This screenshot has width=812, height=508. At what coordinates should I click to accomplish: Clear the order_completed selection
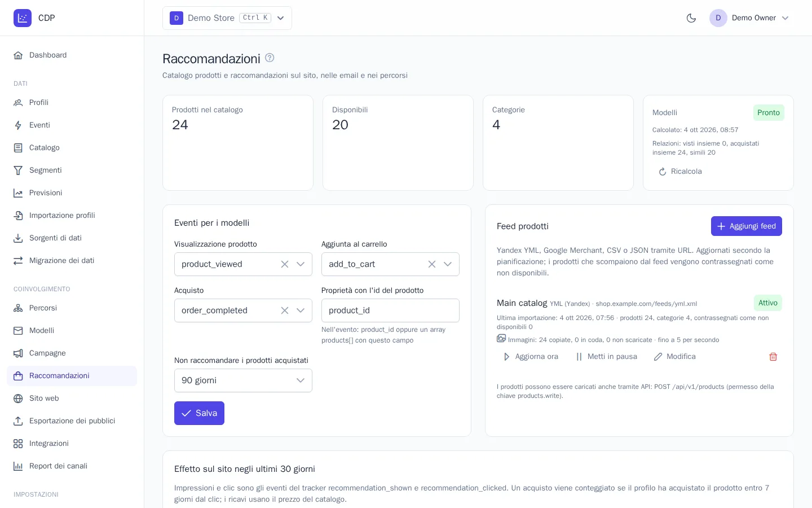285,310
